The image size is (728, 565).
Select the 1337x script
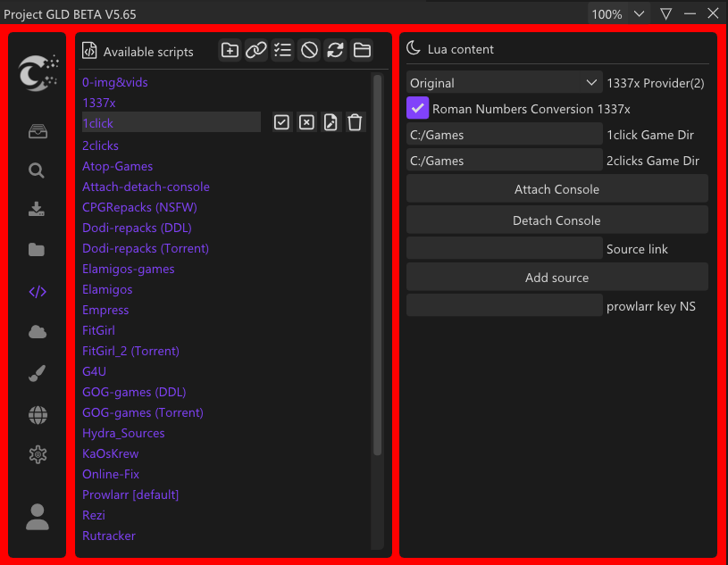pyautogui.click(x=99, y=103)
